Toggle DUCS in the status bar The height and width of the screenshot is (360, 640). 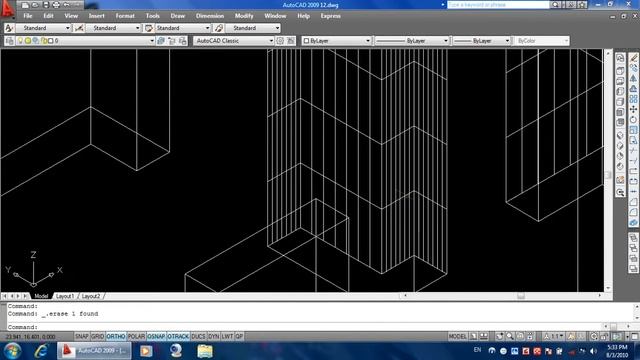(198, 336)
